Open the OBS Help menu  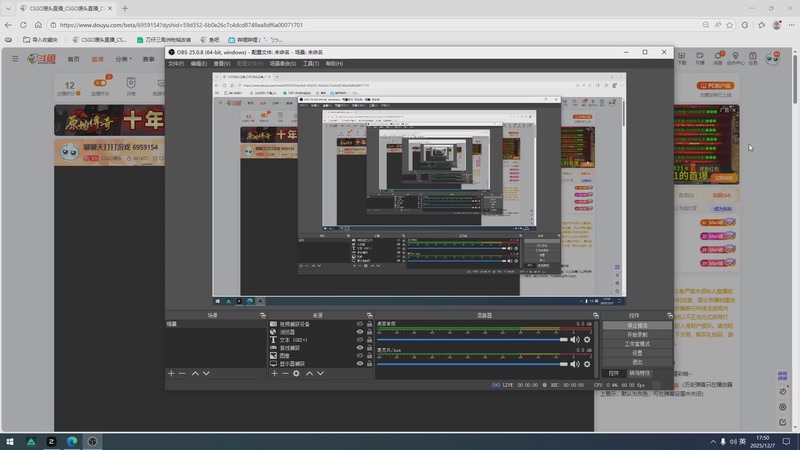click(x=334, y=64)
